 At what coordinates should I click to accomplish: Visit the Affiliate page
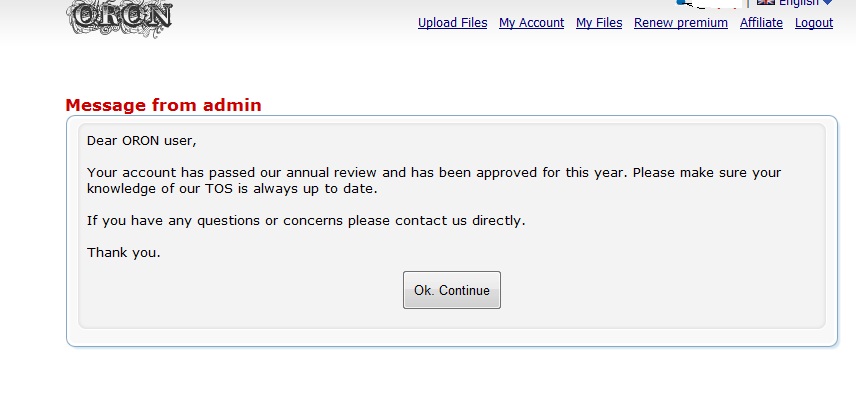[x=761, y=23]
